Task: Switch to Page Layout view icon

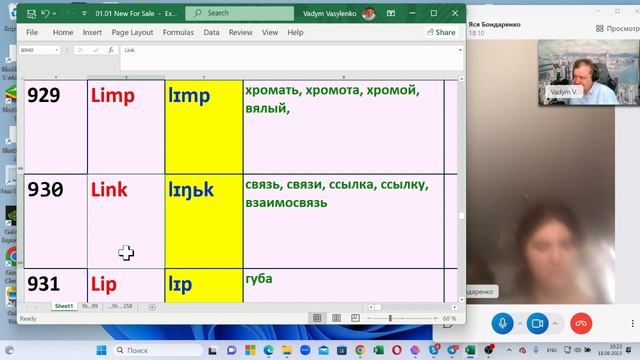Action: pos(336,318)
